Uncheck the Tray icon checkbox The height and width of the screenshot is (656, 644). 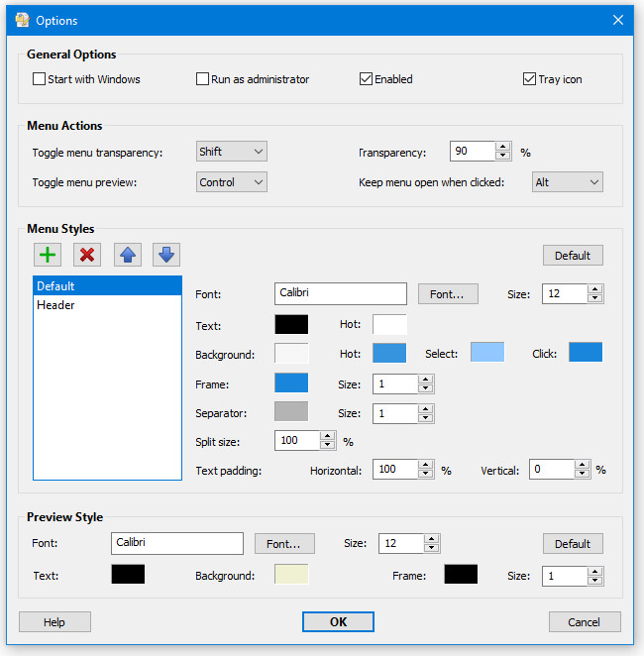coord(529,79)
